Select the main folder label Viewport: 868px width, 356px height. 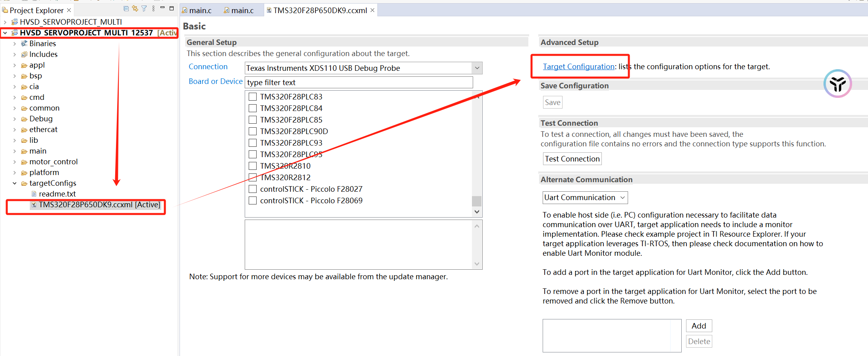[x=38, y=151]
